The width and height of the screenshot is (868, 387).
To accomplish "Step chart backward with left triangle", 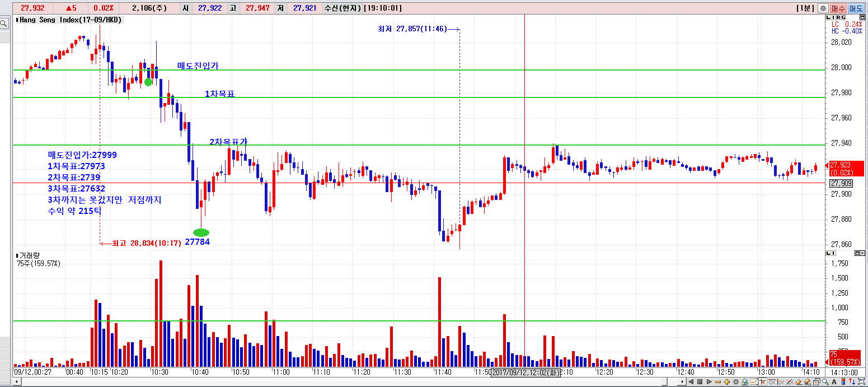I will [691, 381].
